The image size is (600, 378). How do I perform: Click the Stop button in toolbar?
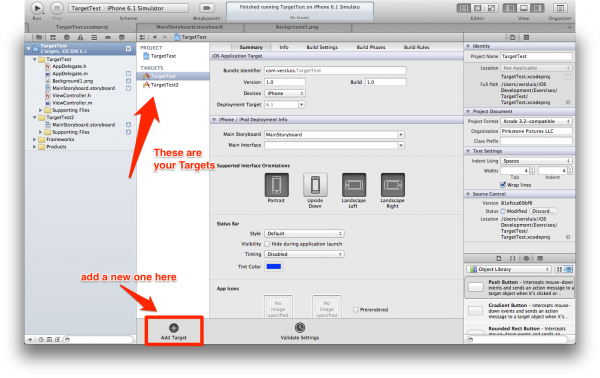pos(57,8)
